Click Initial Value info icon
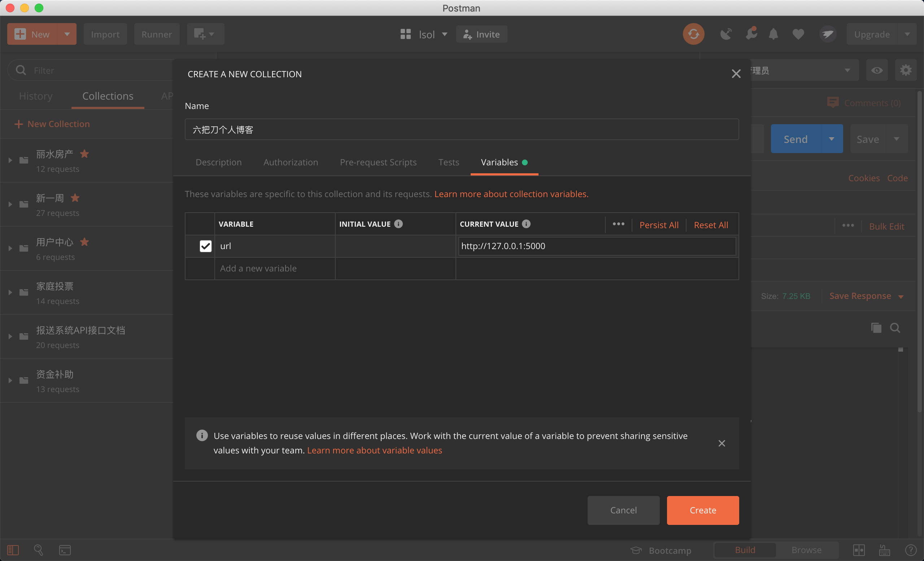Image resolution: width=924 pixels, height=561 pixels. pos(398,223)
